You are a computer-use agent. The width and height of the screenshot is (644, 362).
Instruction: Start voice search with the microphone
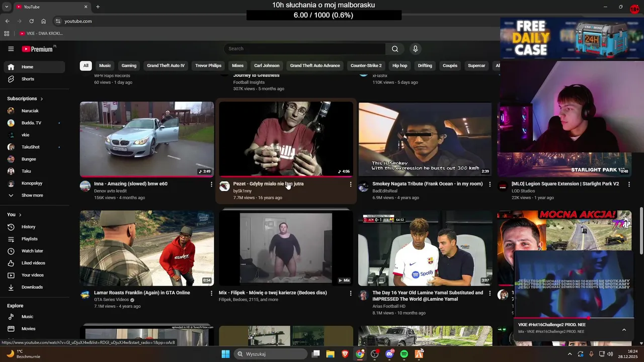415,49
